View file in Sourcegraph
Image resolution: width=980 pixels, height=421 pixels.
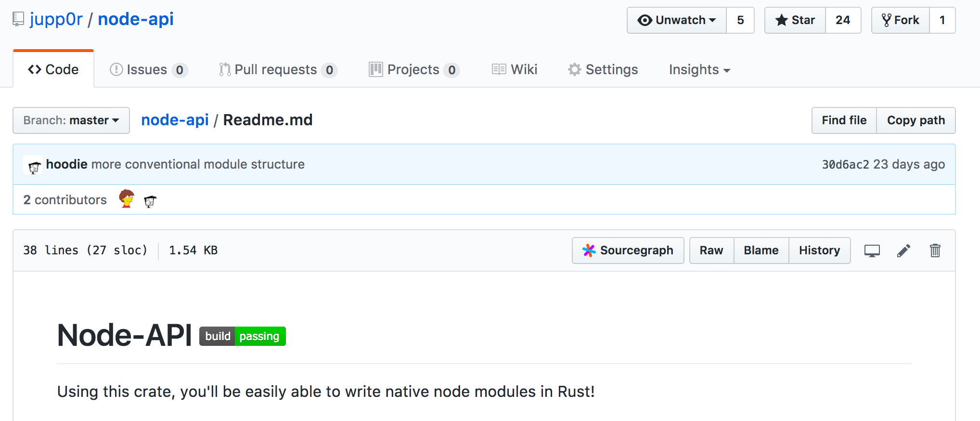(628, 250)
